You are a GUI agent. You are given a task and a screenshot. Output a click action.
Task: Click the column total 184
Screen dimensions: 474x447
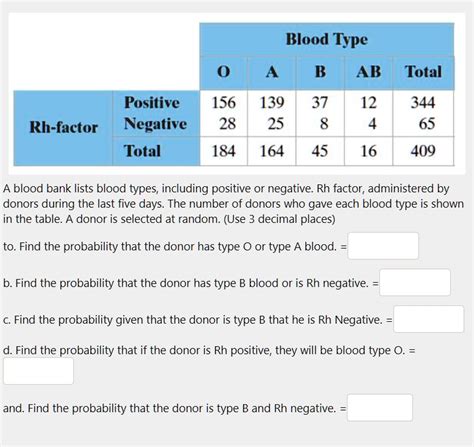click(224, 151)
